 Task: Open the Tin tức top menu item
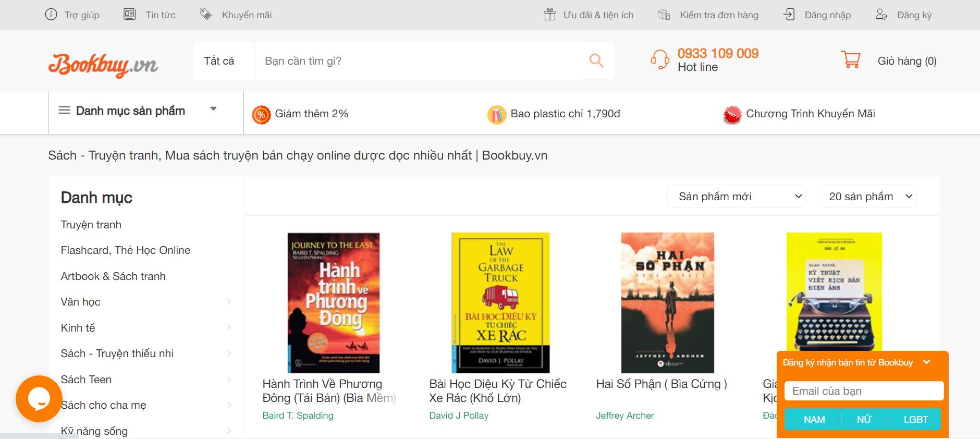[x=161, y=15]
